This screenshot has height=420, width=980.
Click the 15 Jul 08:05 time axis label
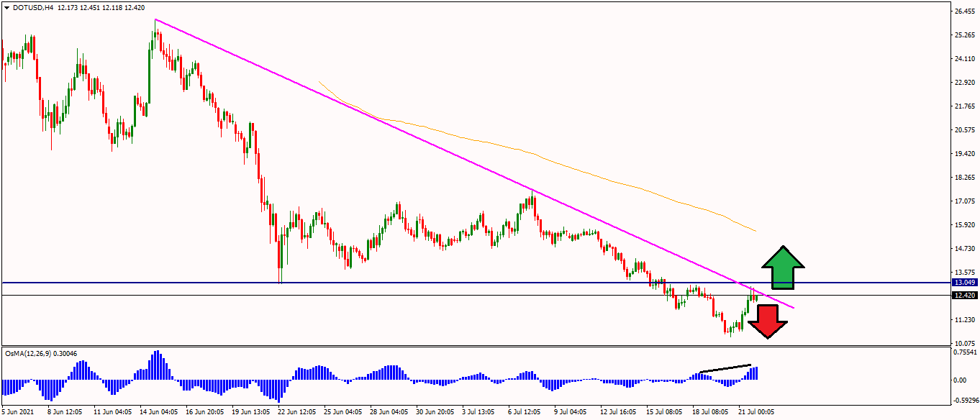click(665, 413)
